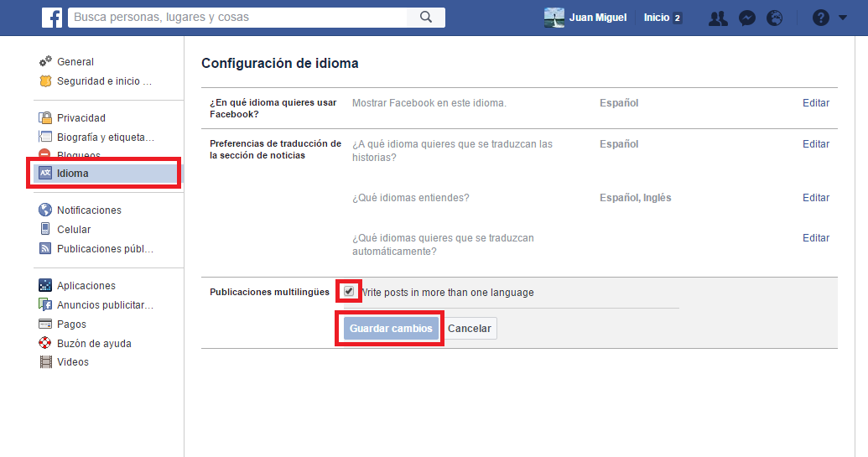Click the Pagos card icon

click(45, 324)
